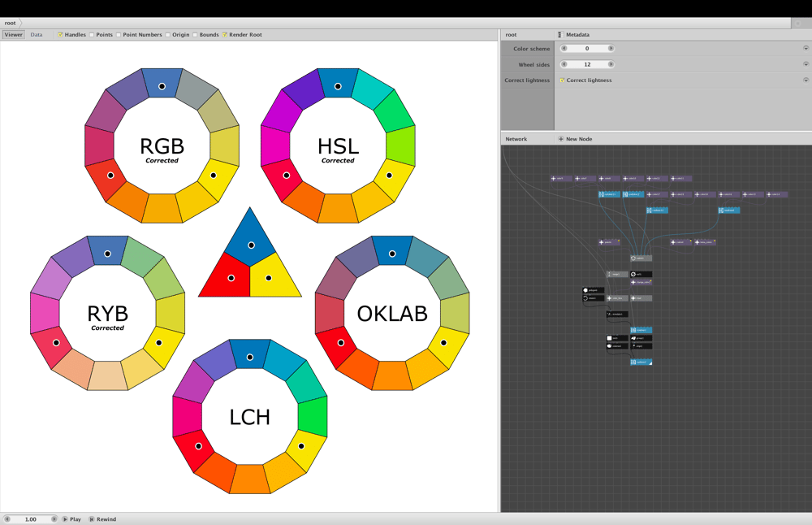This screenshot has height=525, width=812.
Task: Decrease Wheel sides with the left arrow
Action: [564, 64]
